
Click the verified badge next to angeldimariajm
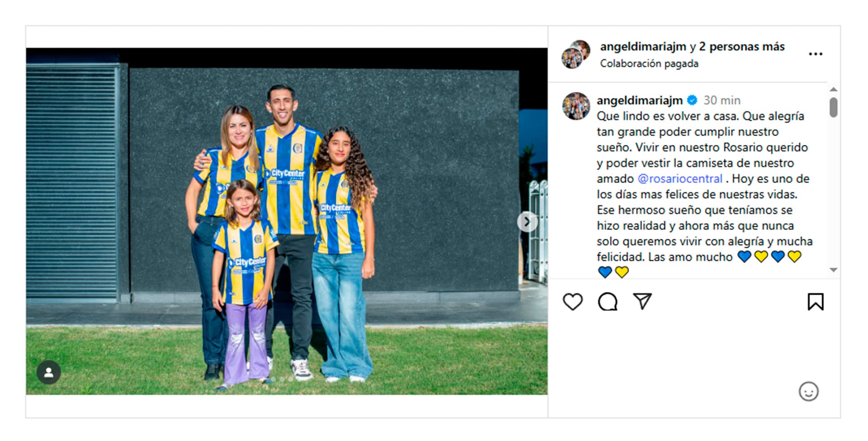point(692,100)
